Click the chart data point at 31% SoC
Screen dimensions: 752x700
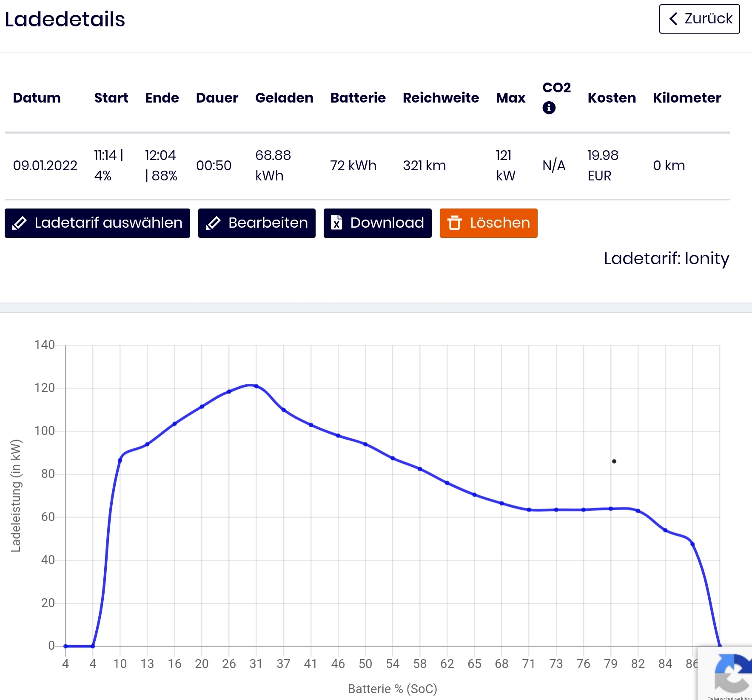(x=256, y=386)
